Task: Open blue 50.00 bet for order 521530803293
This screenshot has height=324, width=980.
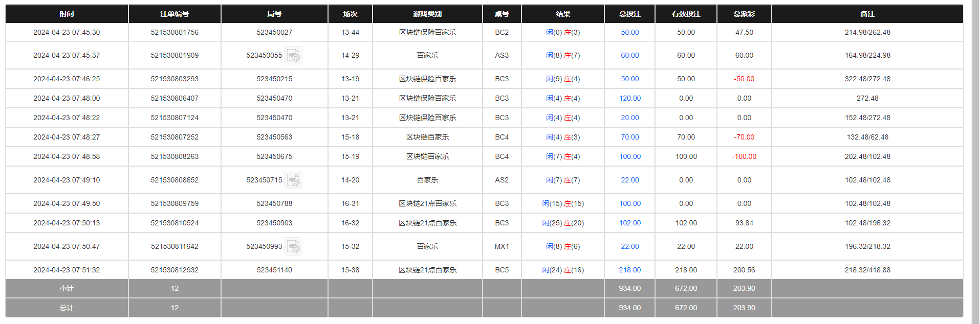Action: tap(629, 79)
